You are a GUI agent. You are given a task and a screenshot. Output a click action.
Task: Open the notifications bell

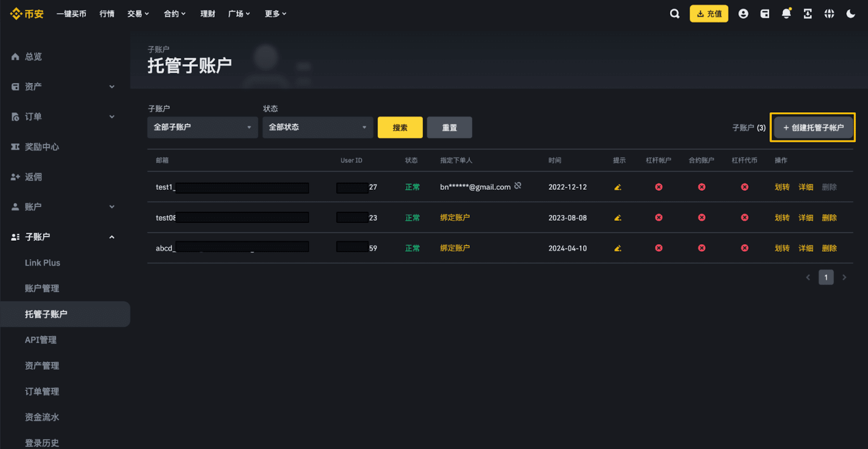point(786,14)
